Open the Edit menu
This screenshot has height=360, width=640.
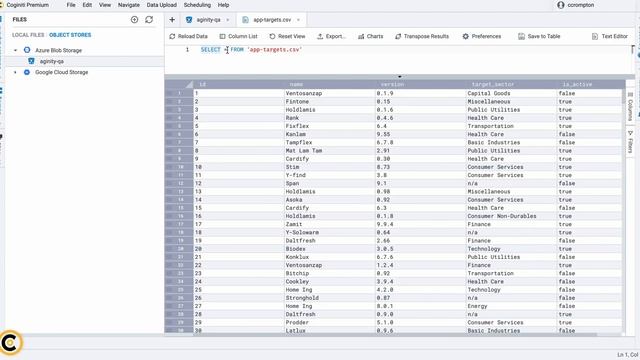(x=87, y=5)
